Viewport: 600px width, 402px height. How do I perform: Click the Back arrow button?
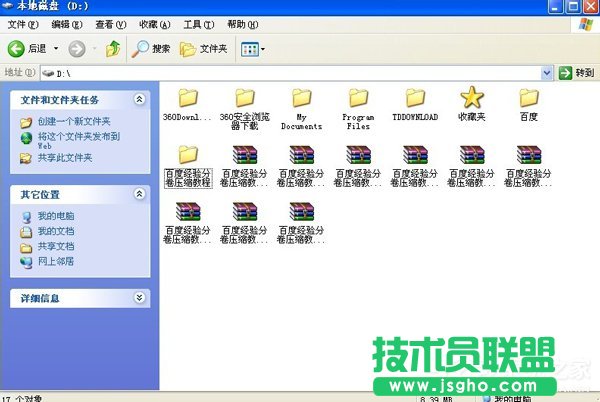click(27, 48)
